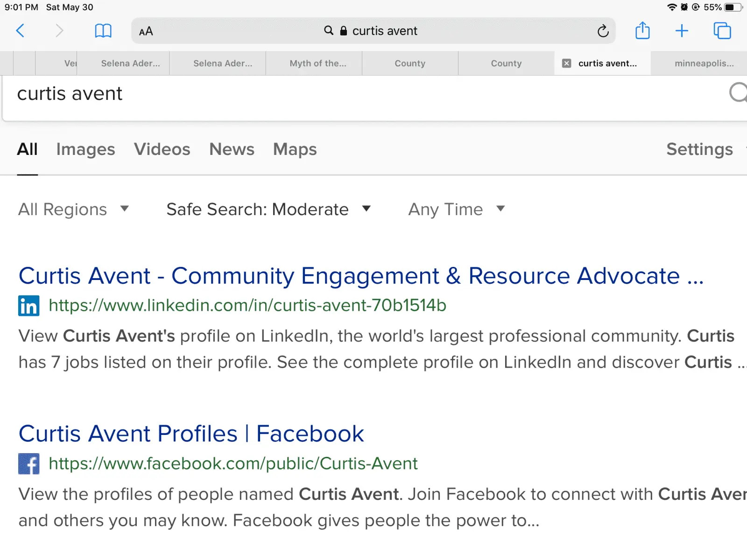The width and height of the screenshot is (747, 560).
Task: Tap the Safari back arrow
Action: [20, 31]
